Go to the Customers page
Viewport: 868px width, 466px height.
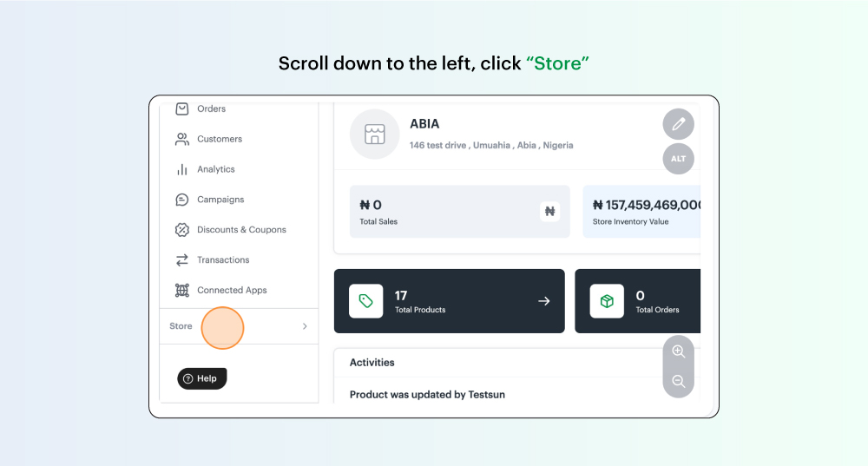[220, 139]
